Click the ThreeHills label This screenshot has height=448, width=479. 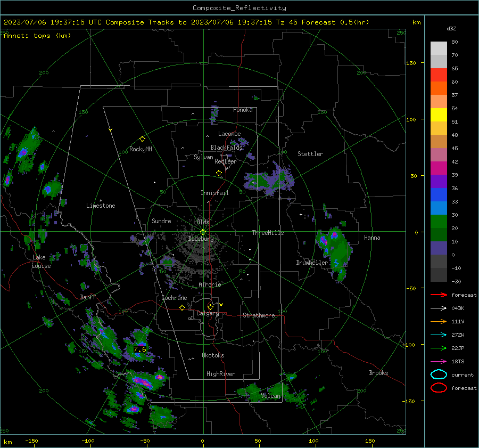268,233
